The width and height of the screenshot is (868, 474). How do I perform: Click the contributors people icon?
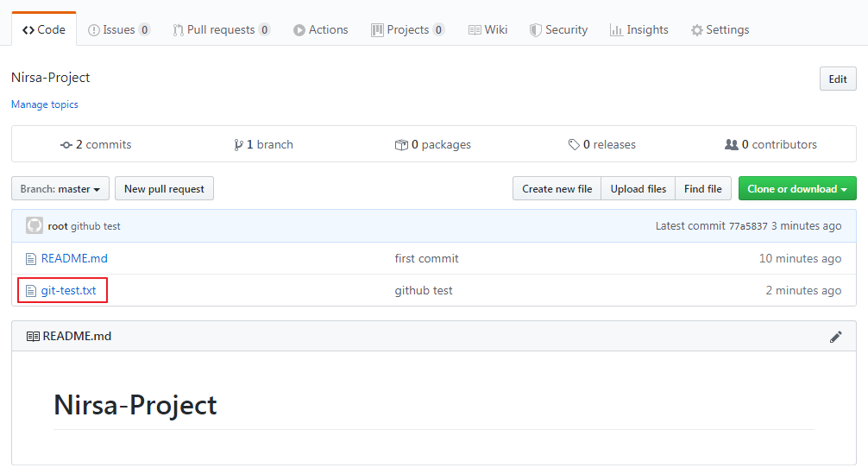pyautogui.click(x=732, y=145)
